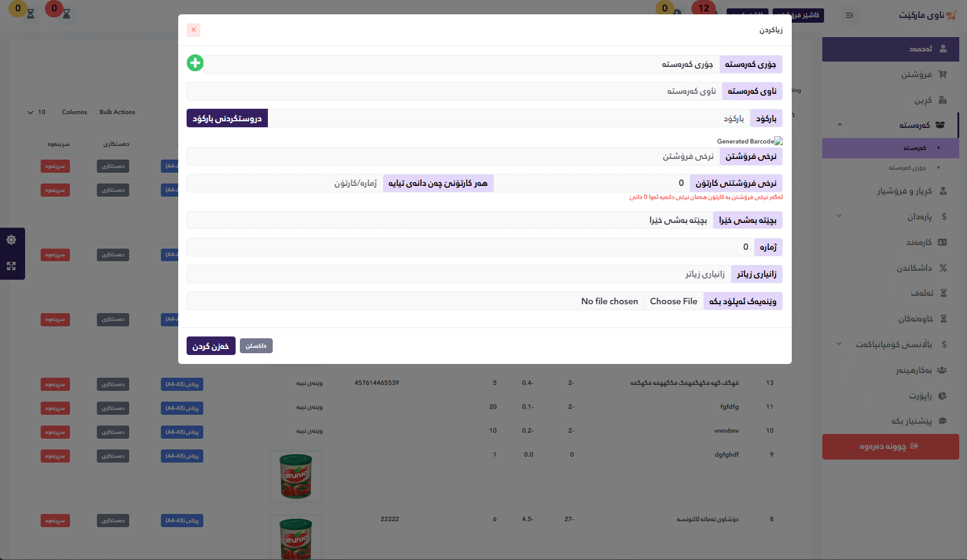This screenshot has width=967, height=560.
Task: Click the shopping cart icon next to فرۆشتن
Action: pyautogui.click(x=943, y=75)
